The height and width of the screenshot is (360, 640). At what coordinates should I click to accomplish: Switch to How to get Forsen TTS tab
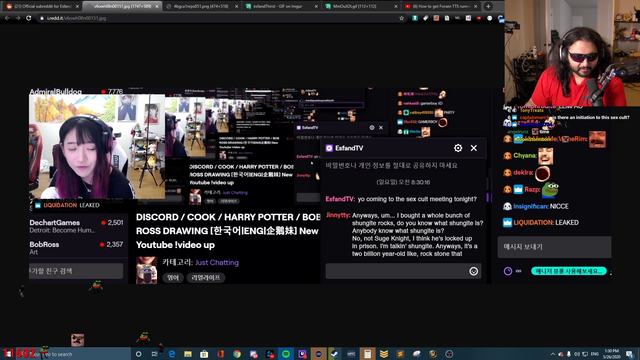(x=440, y=6)
